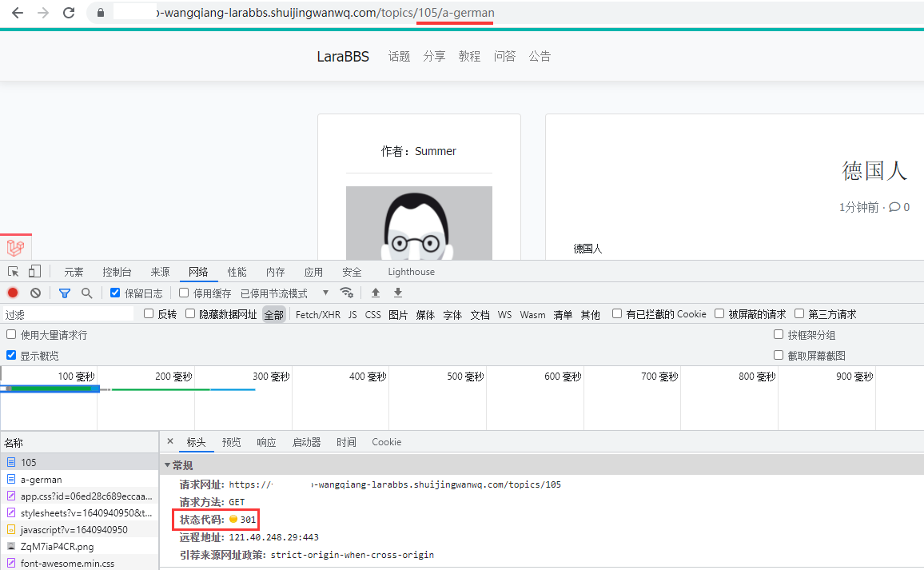Screen dimensions: 924x570
Task: Click the 过滤 filter input field
Action: (x=68, y=315)
